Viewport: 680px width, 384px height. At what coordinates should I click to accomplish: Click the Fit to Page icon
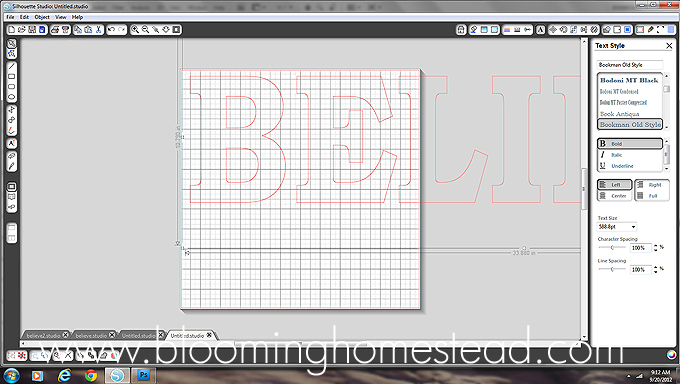tap(176, 30)
